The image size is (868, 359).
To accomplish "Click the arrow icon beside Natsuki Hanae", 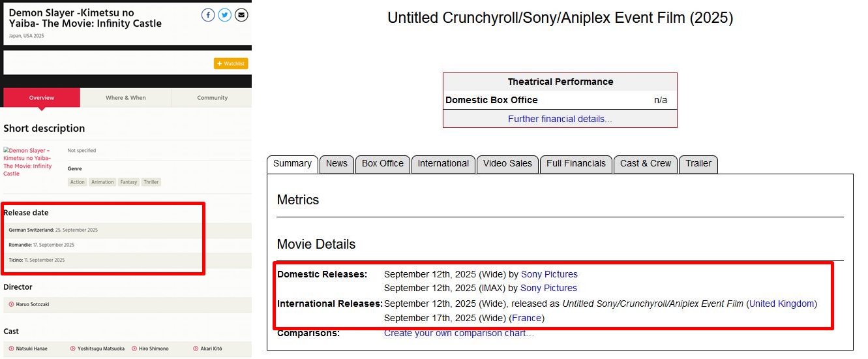I will (x=12, y=349).
